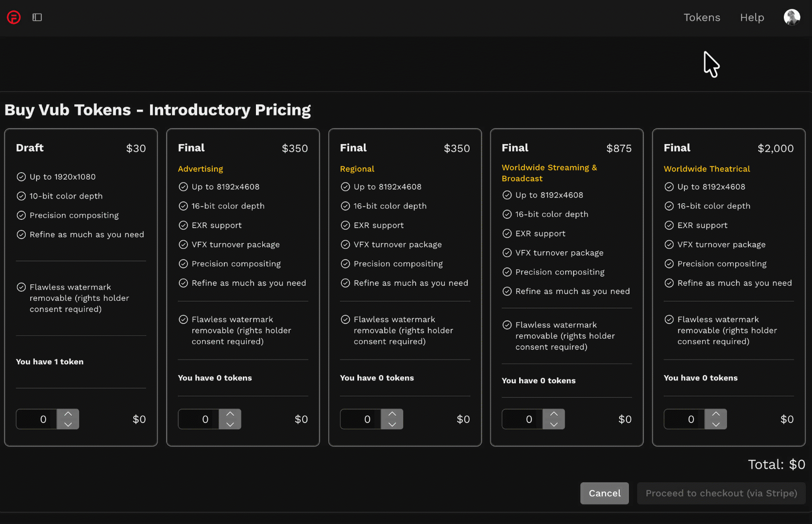Focus the Advertising quantity input field

pos(199,419)
